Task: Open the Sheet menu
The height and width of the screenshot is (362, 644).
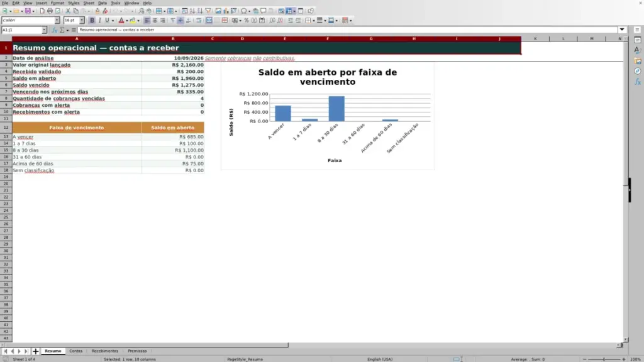Action: coord(89,3)
